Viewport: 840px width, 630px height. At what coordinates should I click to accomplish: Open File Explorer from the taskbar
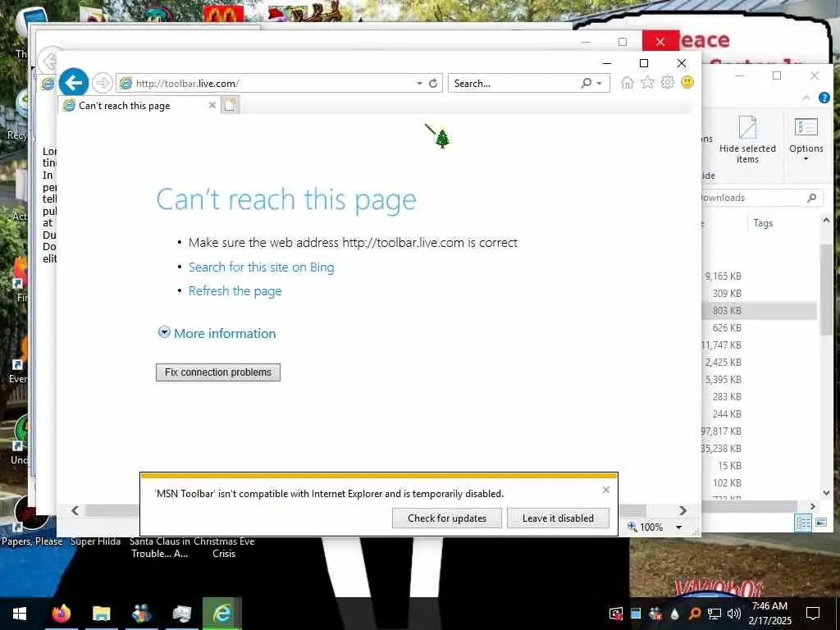101,614
